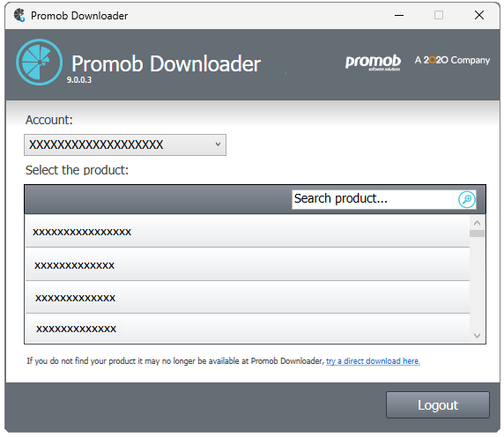Choose the third product entry
504x437 pixels.
click(248, 297)
